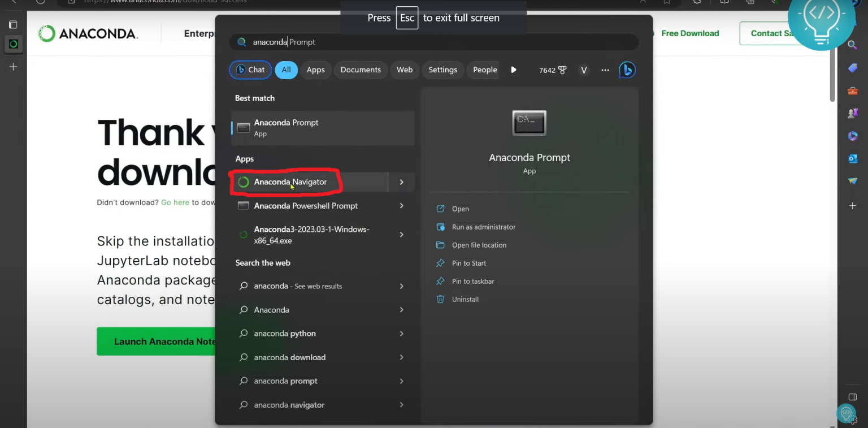
Task: Expand the anaconda python web suggestion
Action: click(401, 334)
